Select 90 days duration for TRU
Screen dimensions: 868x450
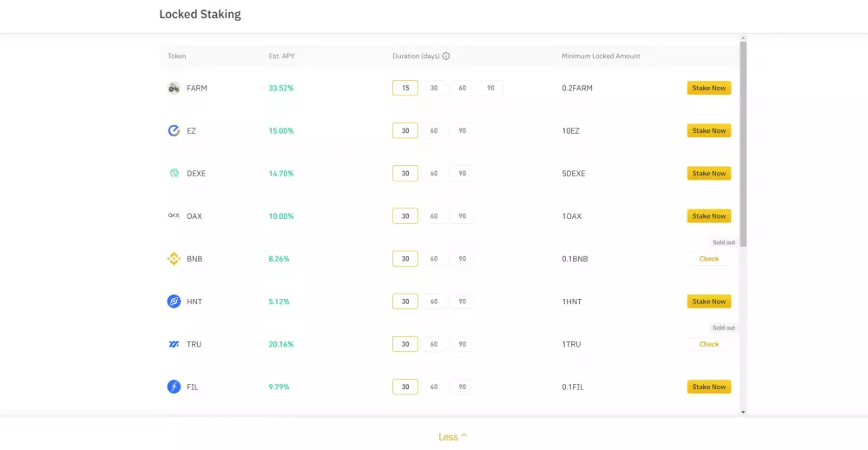tap(463, 344)
